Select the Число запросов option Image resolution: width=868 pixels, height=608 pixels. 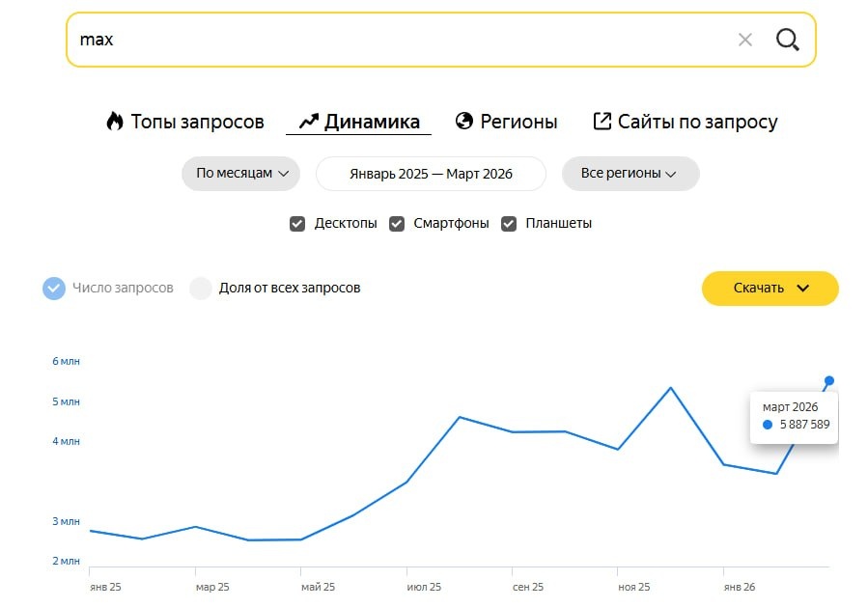(54, 288)
